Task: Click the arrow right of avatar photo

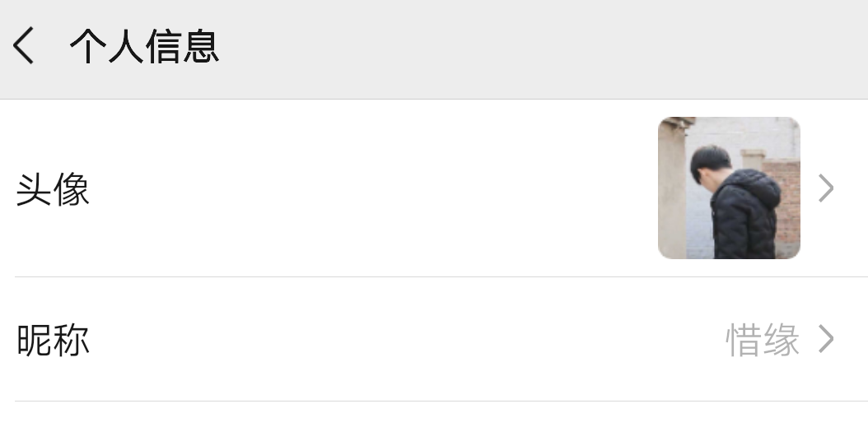Action: pyautogui.click(x=826, y=188)
